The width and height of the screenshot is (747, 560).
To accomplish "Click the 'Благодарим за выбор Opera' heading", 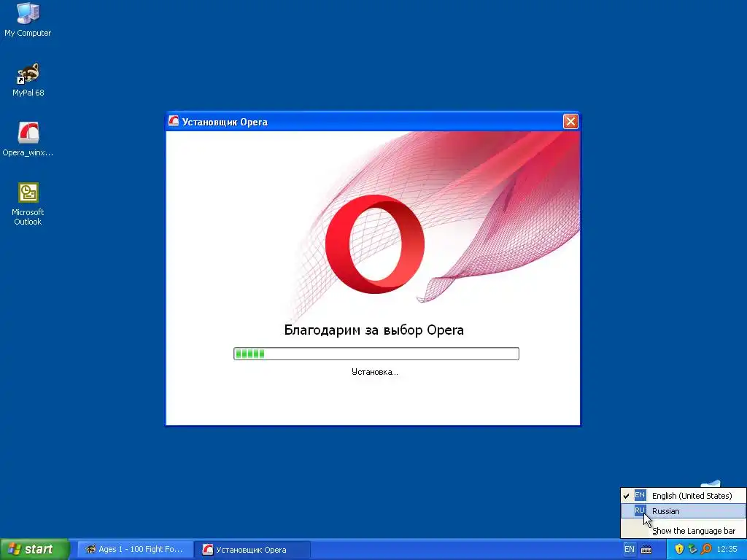I will [373, 330].
